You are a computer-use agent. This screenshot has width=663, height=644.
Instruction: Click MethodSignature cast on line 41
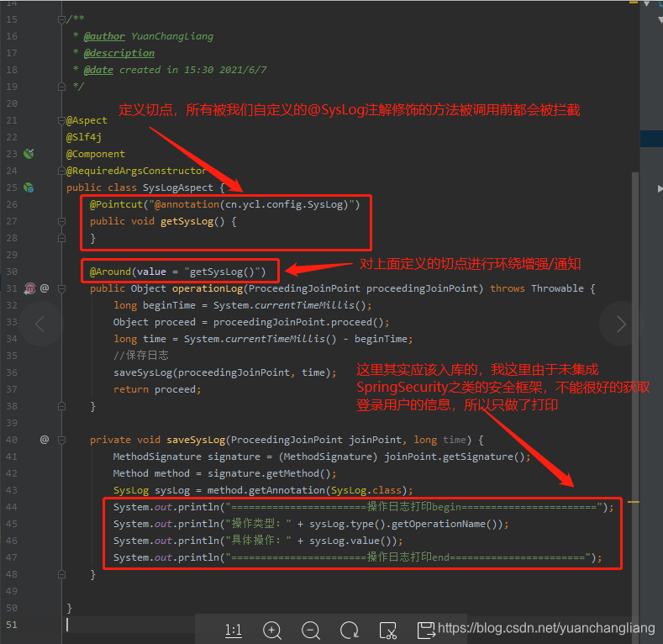(x=328, y=457)
